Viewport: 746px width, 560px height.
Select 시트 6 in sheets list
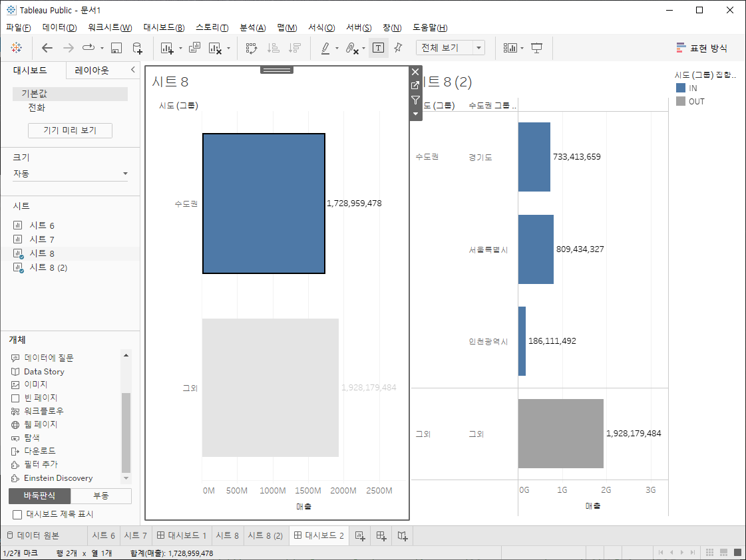click(x=42, y=225)
